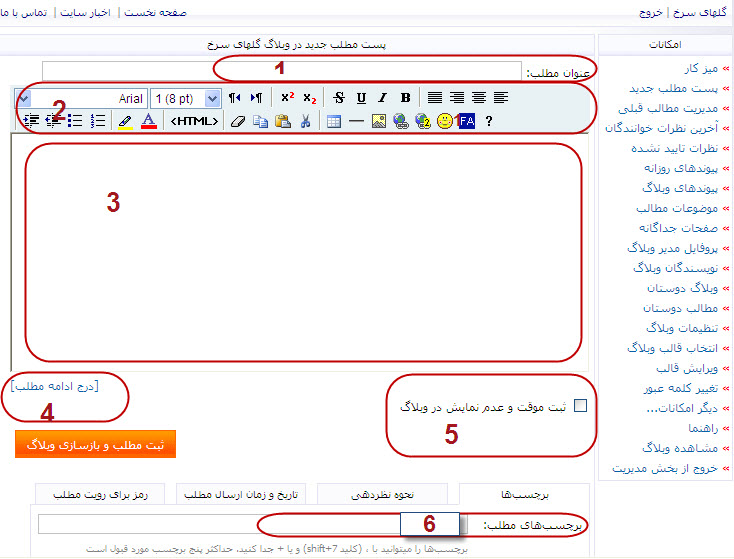
Task: Open daily links (پیوندهای روزانه)
Action: click(681, 168)
